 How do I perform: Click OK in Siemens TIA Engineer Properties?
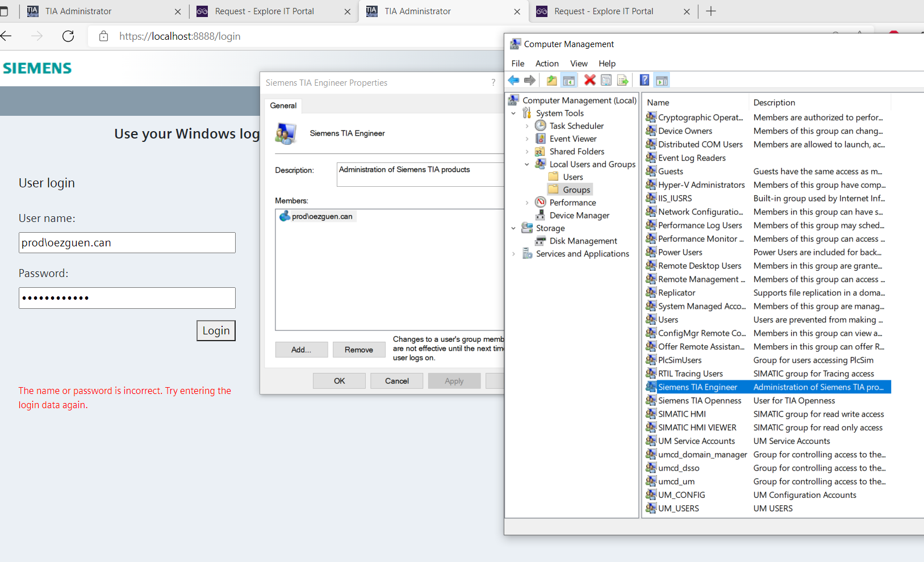pos(339,381)
